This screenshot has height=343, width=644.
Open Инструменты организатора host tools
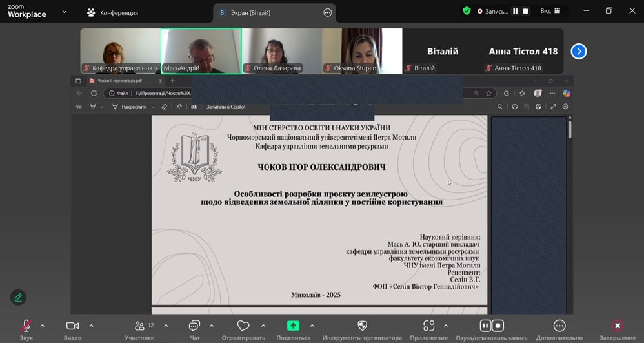(362, 330)
